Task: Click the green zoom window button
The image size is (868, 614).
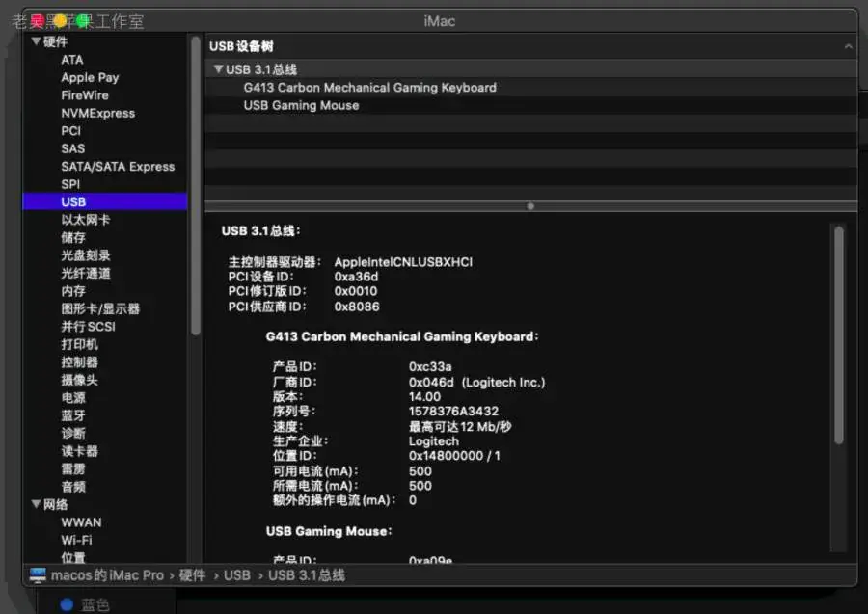Action: 83,21
